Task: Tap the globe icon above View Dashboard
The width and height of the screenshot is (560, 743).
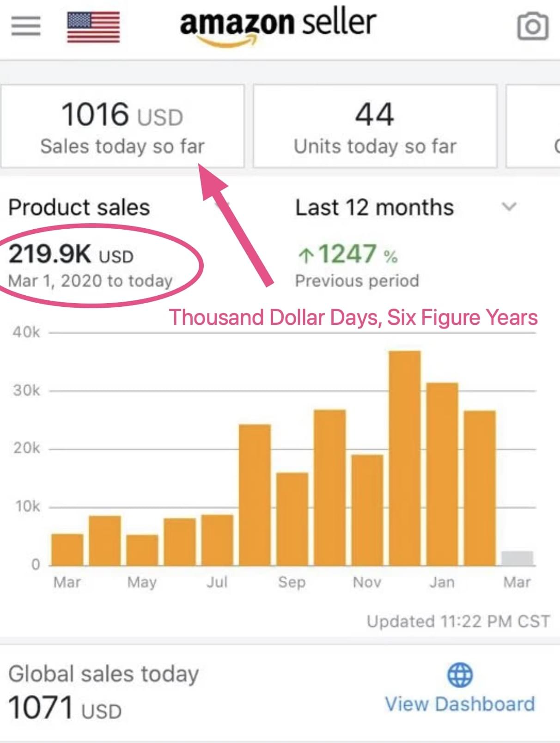Action: (x=460, y=675)
